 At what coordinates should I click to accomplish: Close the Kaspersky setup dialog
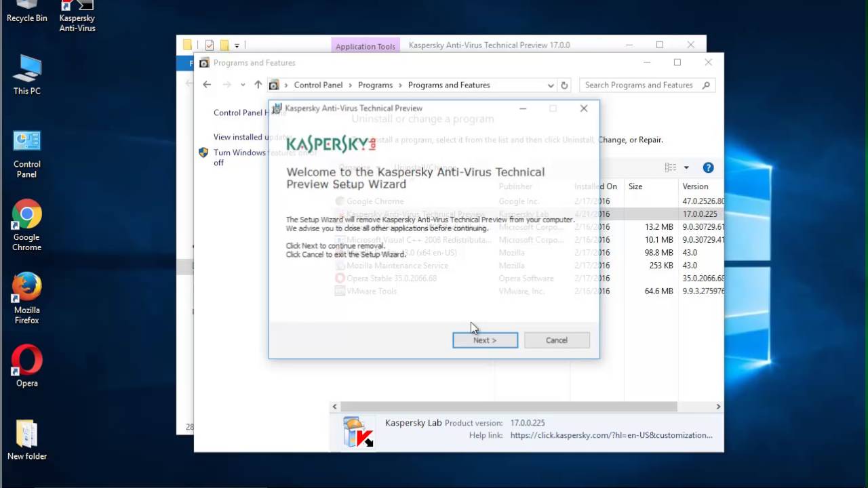[x=584, y=108]
